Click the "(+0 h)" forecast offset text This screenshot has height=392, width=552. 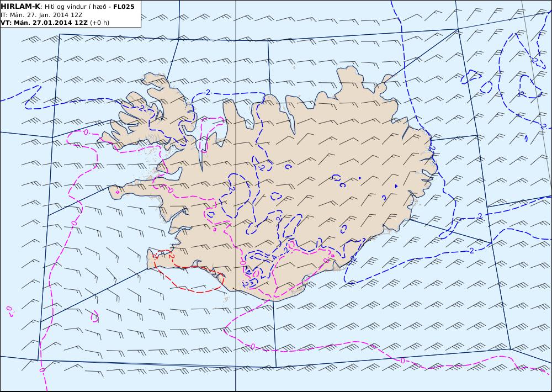(x=99, y=23)
